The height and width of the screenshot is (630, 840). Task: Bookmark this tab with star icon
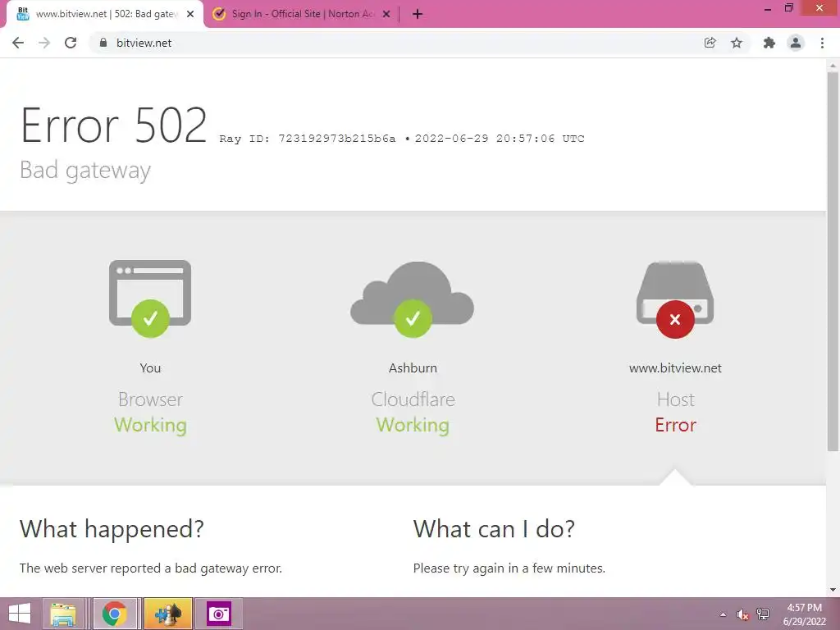(737, 43)
